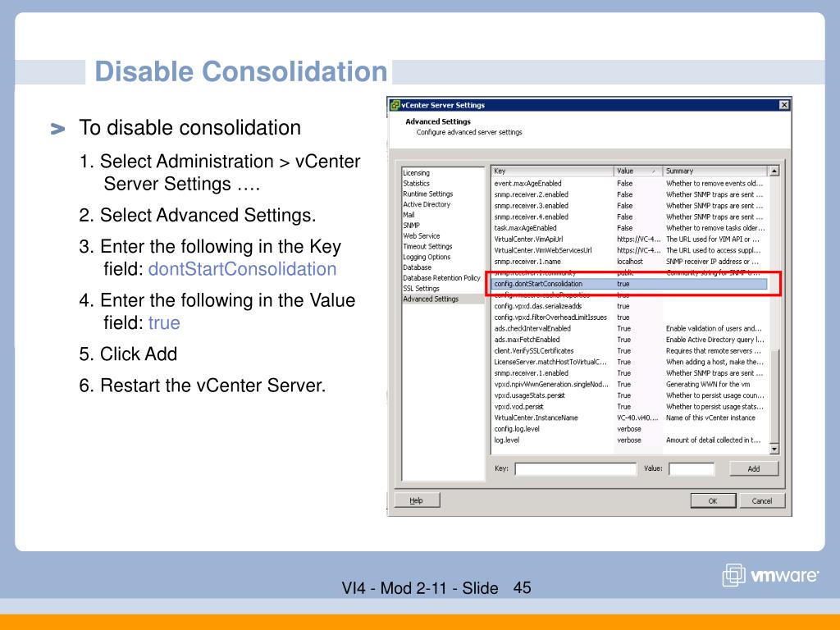Click the localhost value cell

(630, 262)
